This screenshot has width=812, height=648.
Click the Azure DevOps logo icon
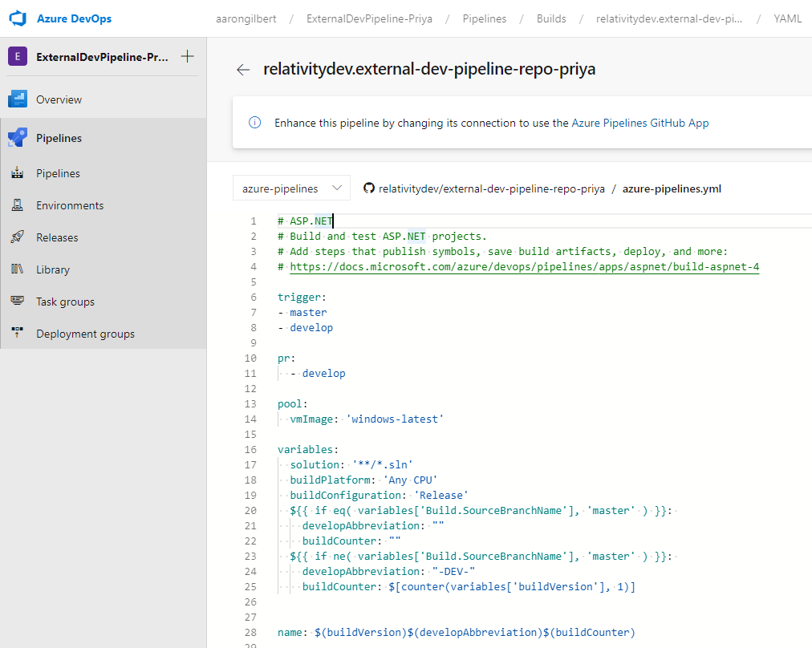tap(18, 18)
